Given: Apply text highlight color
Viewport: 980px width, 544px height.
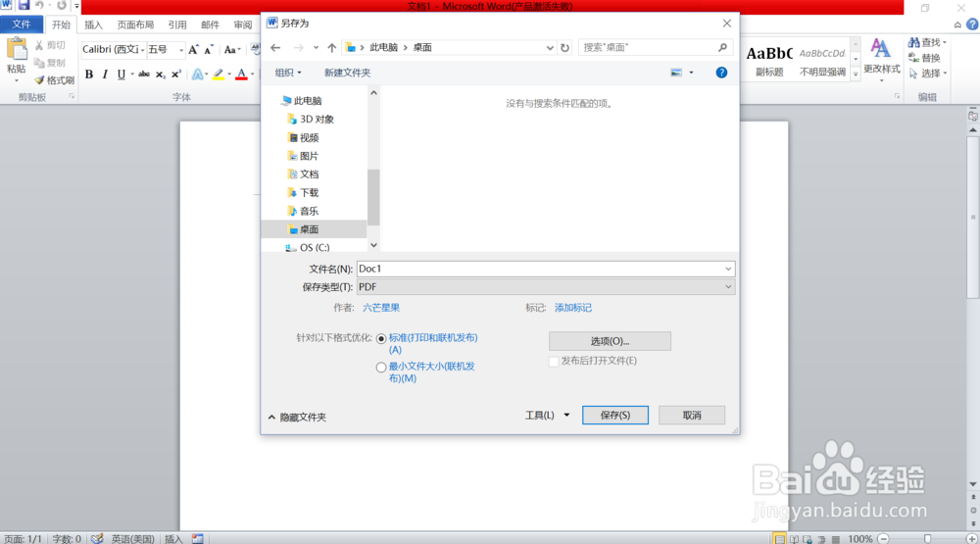Looking at the screenshot, I should (x=219, y=74).
